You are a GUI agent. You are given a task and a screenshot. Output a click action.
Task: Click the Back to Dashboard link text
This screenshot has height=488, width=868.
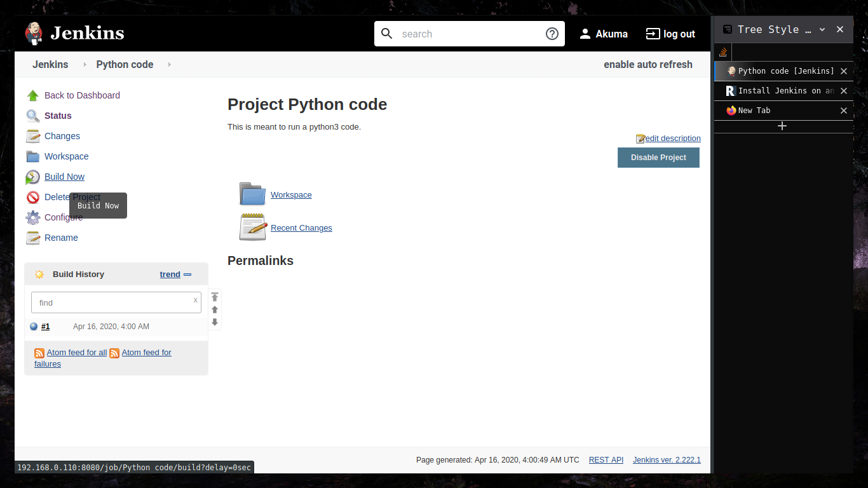pos(82,95)
